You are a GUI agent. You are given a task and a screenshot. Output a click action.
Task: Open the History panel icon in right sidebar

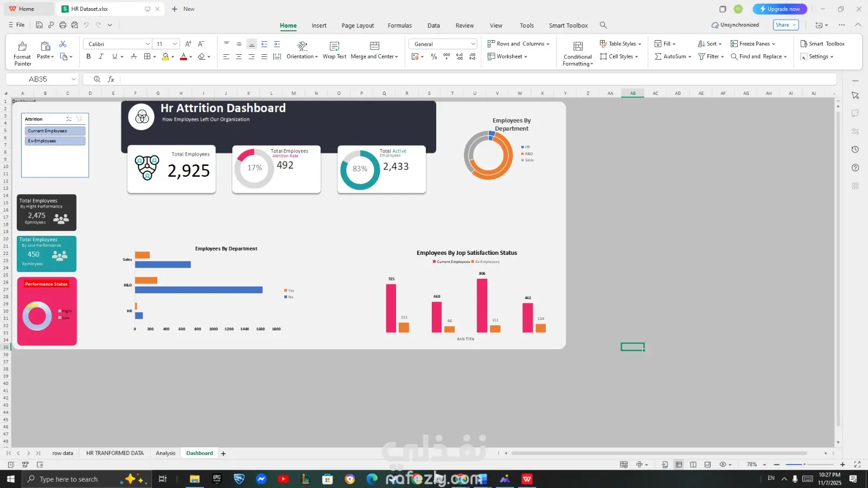click(x=855, y=150)
